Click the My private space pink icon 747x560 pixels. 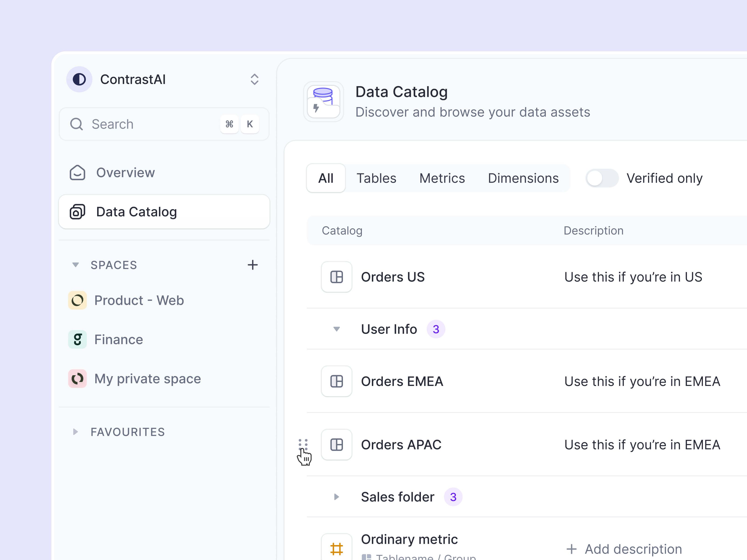pos(77,378)
